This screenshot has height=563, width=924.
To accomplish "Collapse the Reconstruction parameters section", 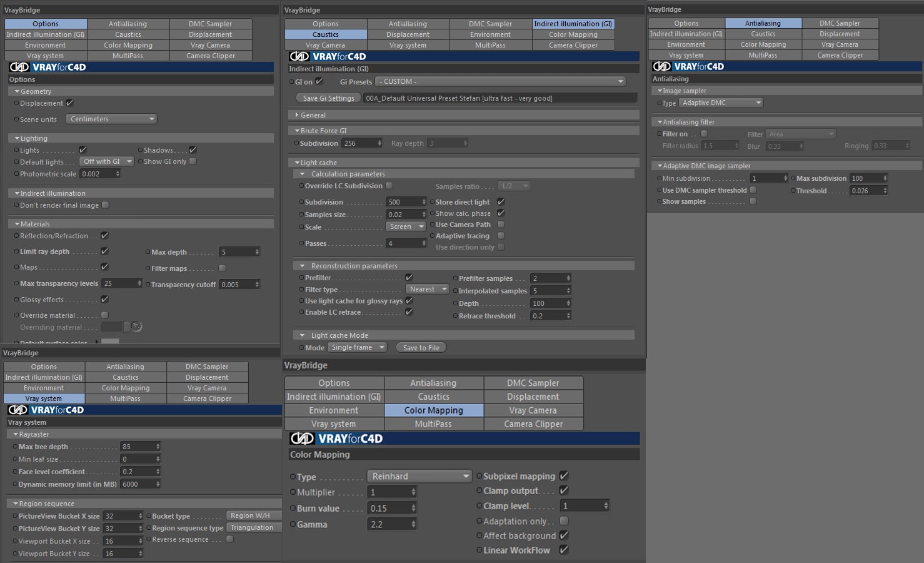I will click(303, 266).
